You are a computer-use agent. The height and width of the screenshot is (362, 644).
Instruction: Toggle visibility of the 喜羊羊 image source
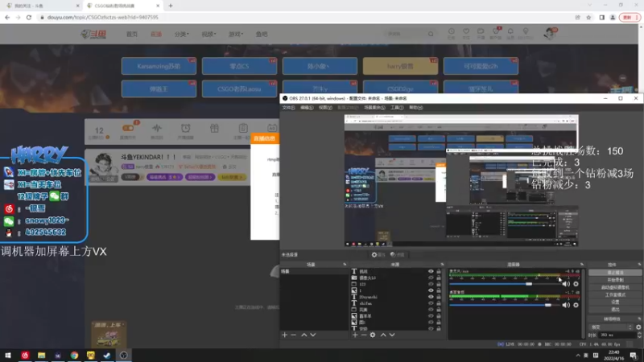[x=431, y=316]
